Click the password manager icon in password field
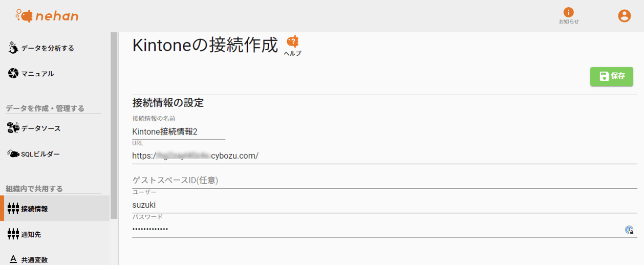This screenshot has width=644, height=265. (x=629, y=230)
